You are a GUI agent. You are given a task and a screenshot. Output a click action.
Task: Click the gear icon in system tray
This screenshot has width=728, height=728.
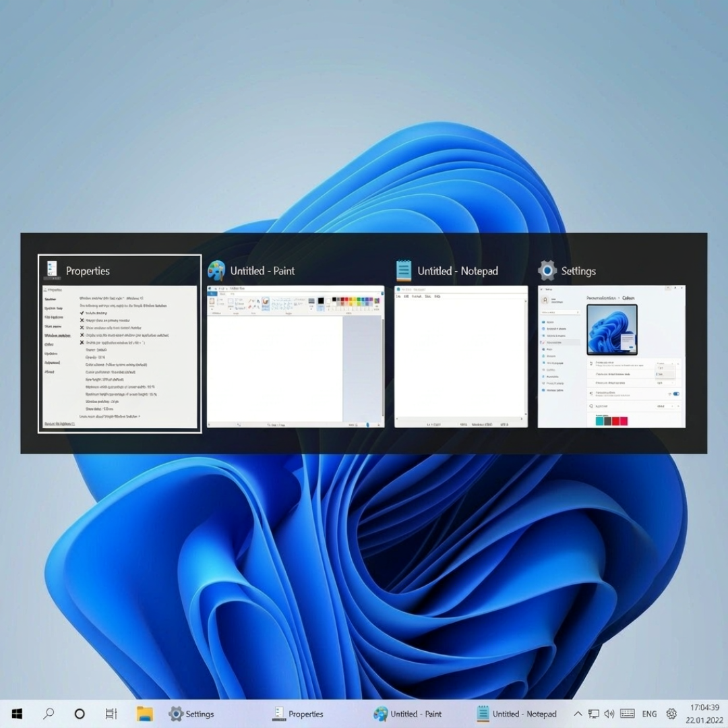[671, 714]
